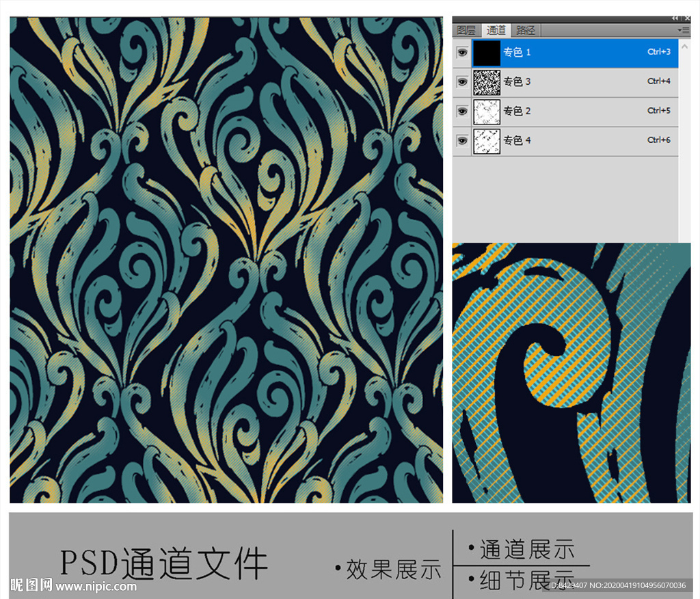Click the zoomed detail preview image
The height and width of the screenshot is (599, 700).
pyautogui.click(x=571, y=373)
